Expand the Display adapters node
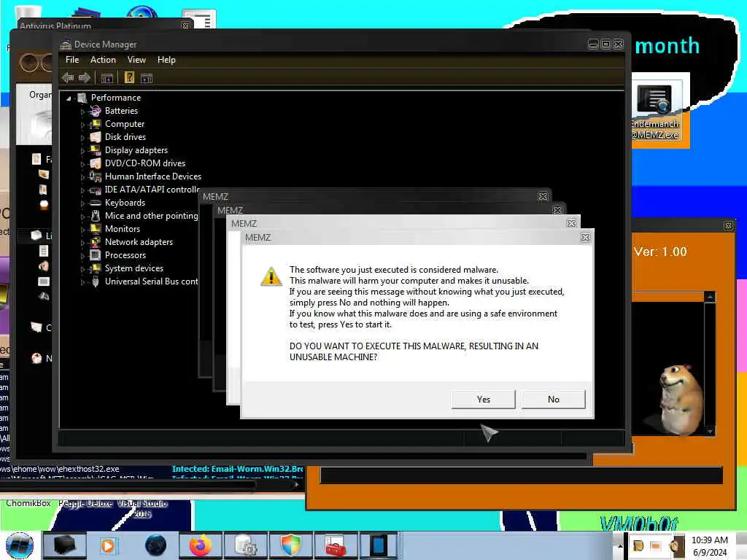 point(82,152)
